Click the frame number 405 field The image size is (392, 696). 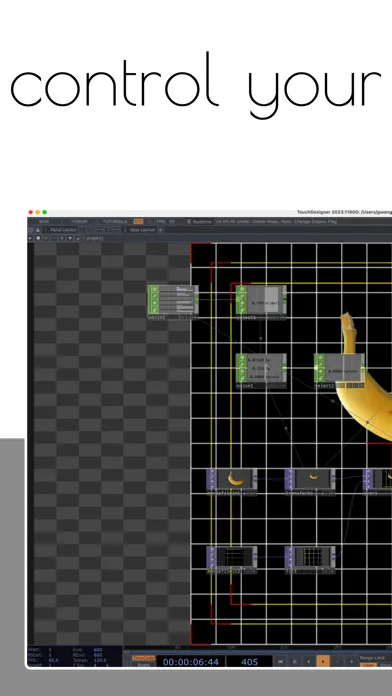pos(249,662)
